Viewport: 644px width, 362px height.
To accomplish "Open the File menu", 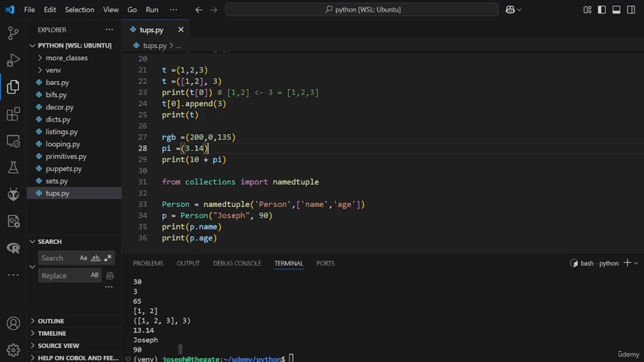I will [x=30, y=10].
